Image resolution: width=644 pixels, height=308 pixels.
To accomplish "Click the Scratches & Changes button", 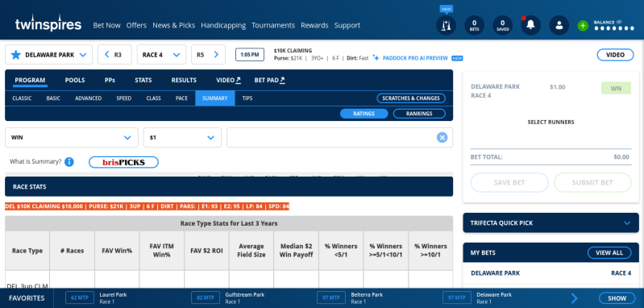I will [x=411, y=98].
